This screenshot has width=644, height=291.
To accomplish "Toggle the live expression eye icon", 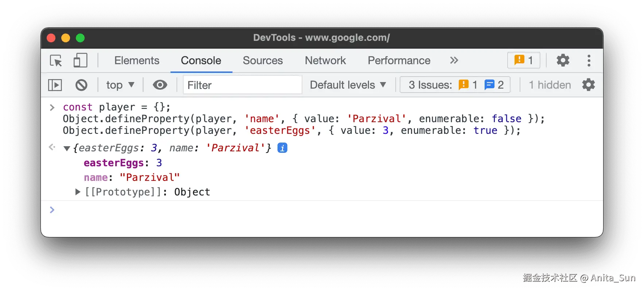I will pyautogui.click(x=160, y=85).
